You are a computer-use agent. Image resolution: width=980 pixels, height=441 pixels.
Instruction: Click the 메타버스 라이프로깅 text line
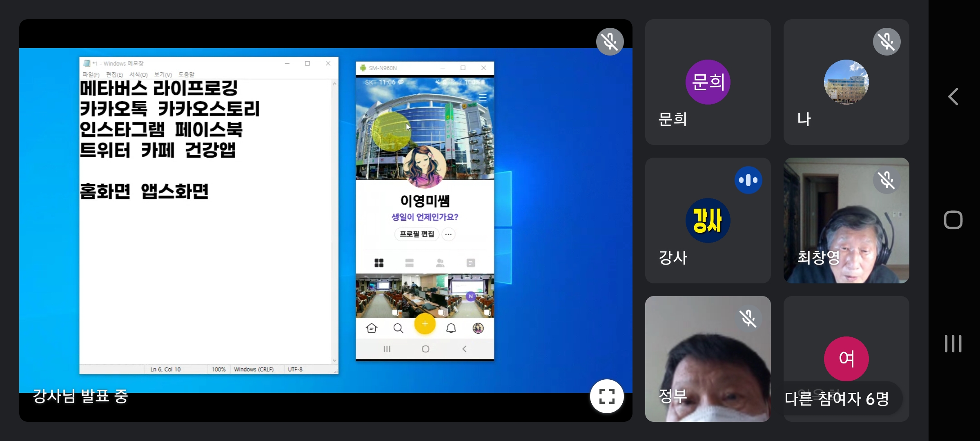pos(159,88)
